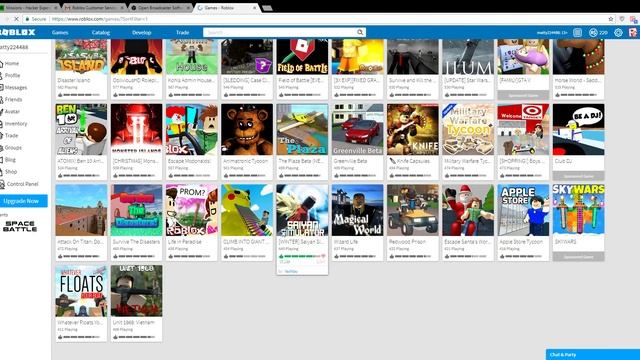The image size is (640, 360).
Task: Open the Whatever Floats thumbnail
Action: click(81, 291)
